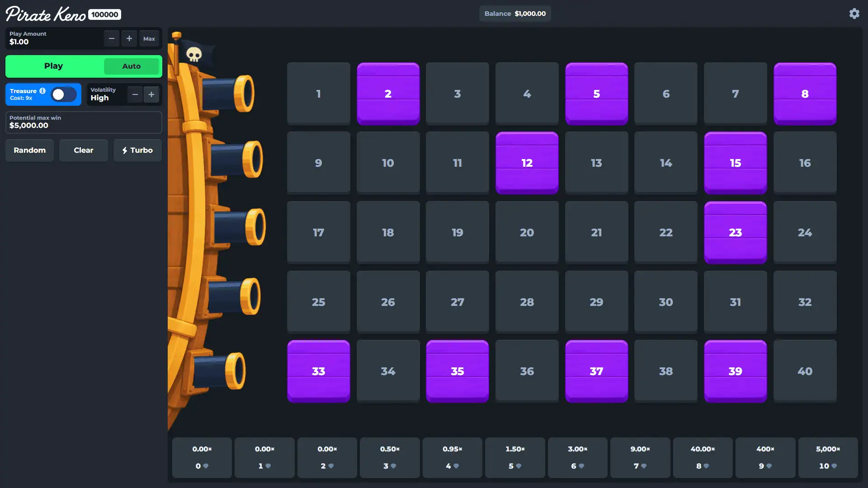868x488 pixels.
Task: Select number 20 tile
Action: coord(527,233)
